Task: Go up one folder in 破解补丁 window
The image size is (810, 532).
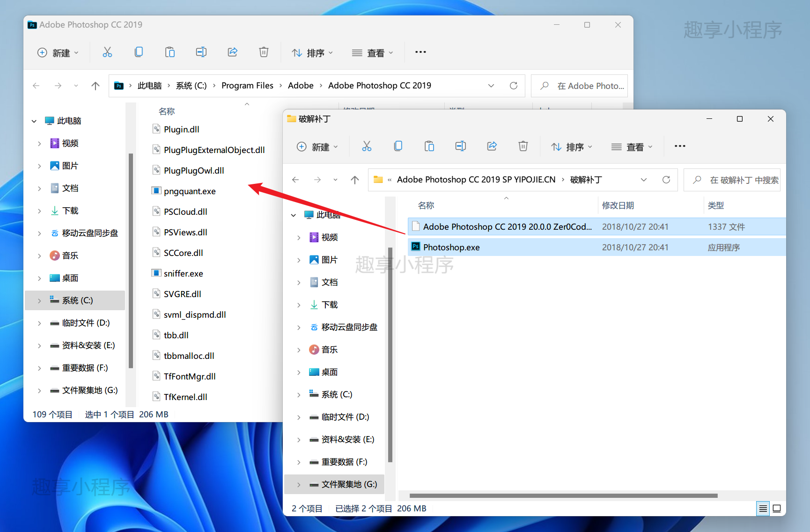Action: [355, 180]
